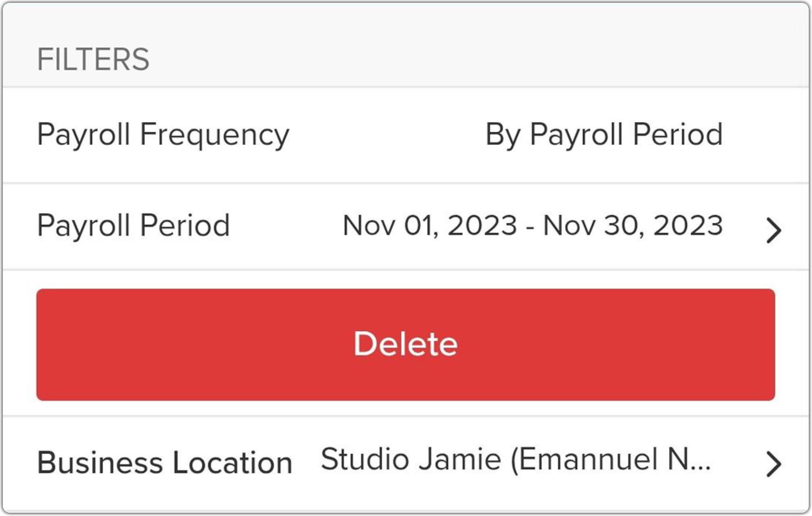Click the chevron beside the Payroll Period dates

[x=774, y=230]
